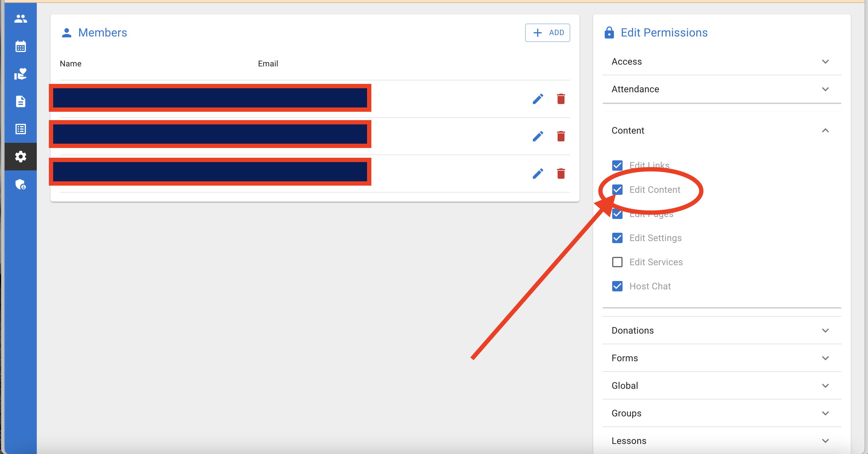Click the settings gear icon in sidebar
This screenshot has height=454, width=868.
point(21,156)
